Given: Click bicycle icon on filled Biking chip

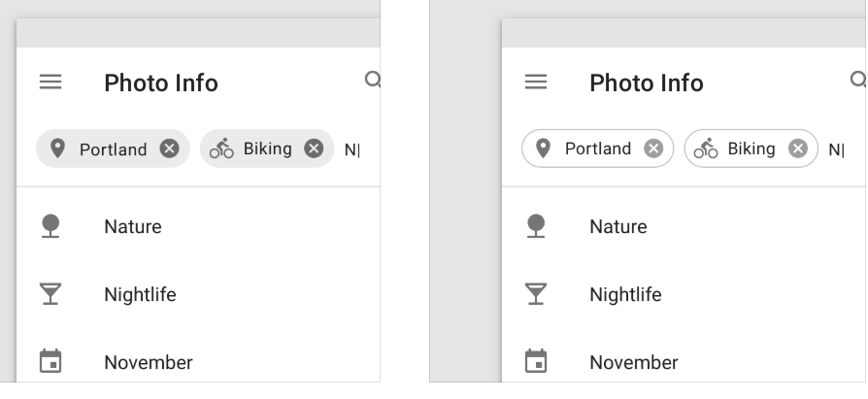Looking at the screenshot, I should point(221,149).
